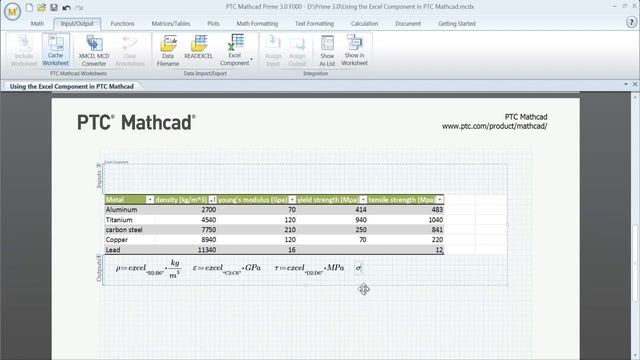Click the density value 2700

209,210
